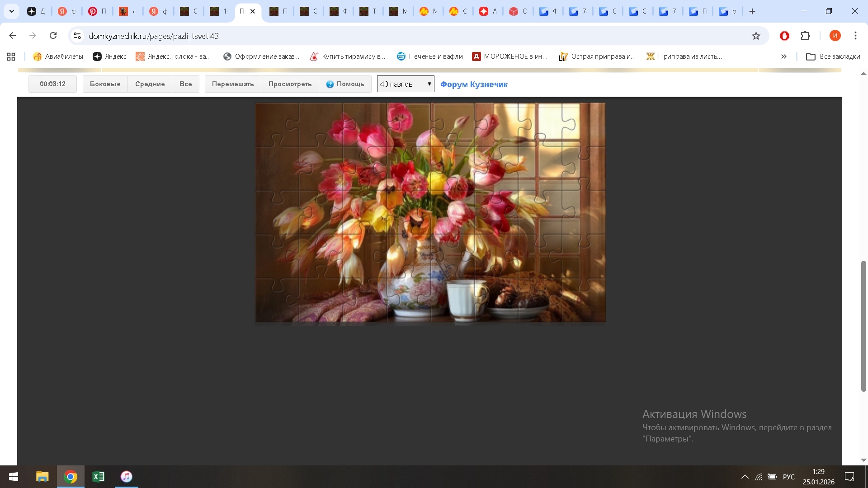Click the Перемешать shuffle button
868x488 pixels.
pos(233,84)
